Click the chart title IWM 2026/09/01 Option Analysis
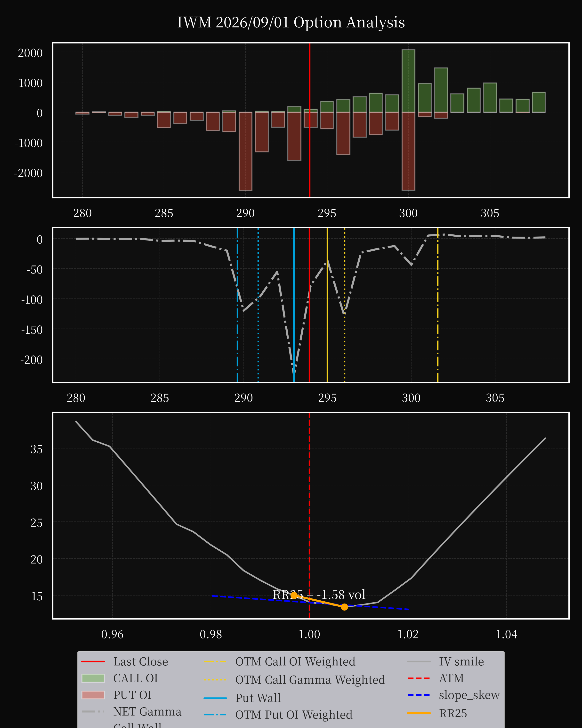The height and width of the screenshot is (728, 582). click(291, 22)
